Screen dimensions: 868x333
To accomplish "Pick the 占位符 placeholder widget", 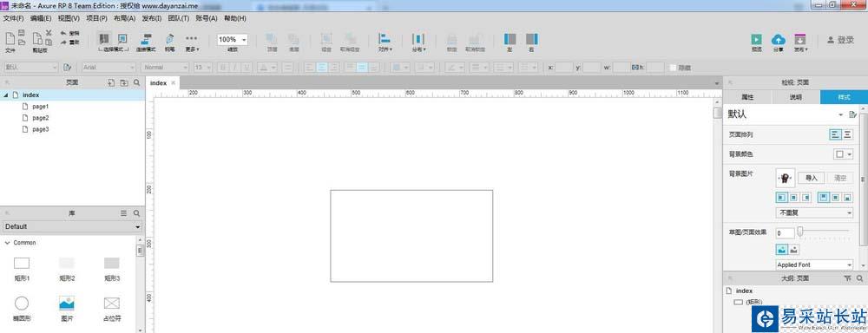I will point(112,308).
